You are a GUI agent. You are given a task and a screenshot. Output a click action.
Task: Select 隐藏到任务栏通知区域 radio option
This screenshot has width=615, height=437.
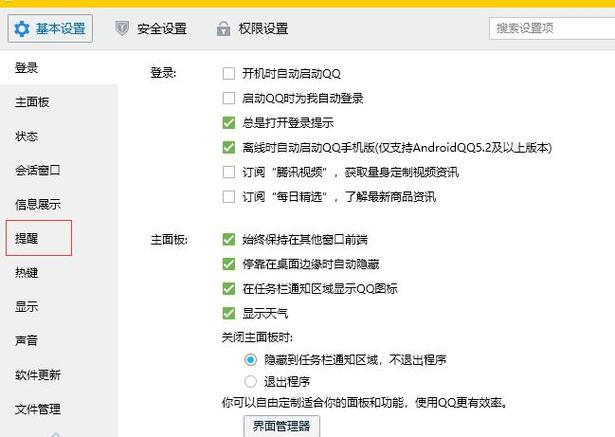pyautogui.click(x=251, y=360)
